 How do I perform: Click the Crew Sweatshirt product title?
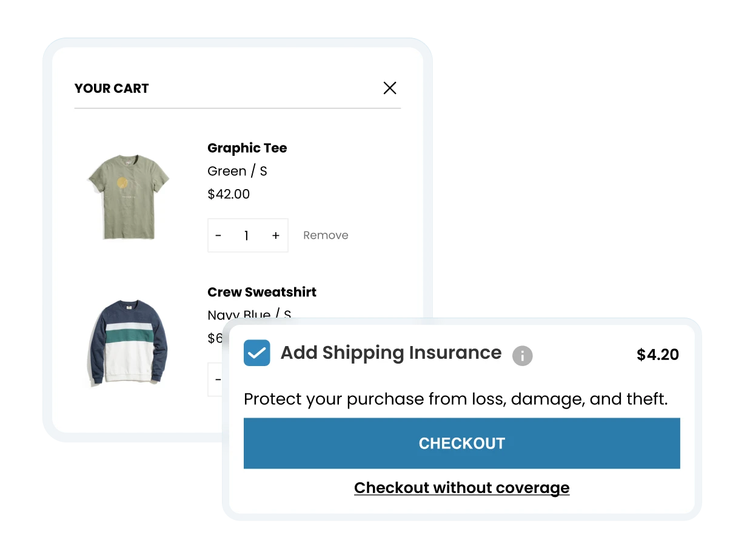[262, 292]
